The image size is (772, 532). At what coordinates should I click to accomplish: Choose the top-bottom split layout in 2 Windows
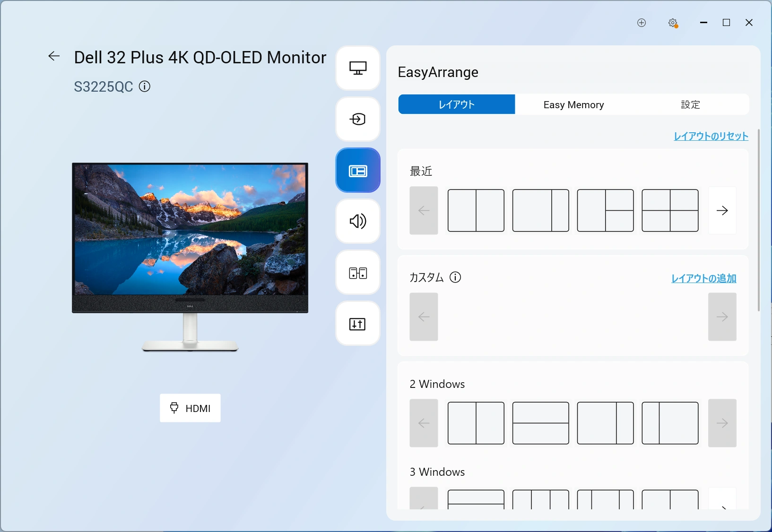(x=540, y=423)
